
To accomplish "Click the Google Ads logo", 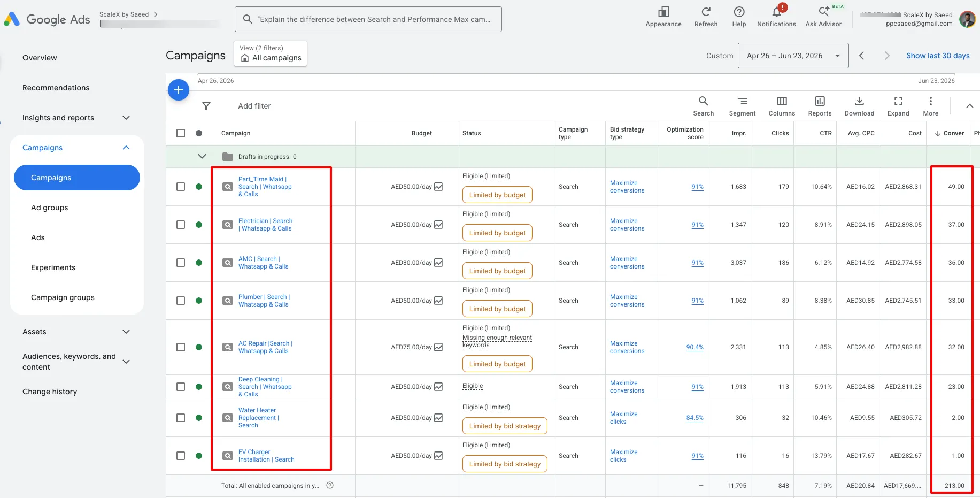I will [47, 19].
